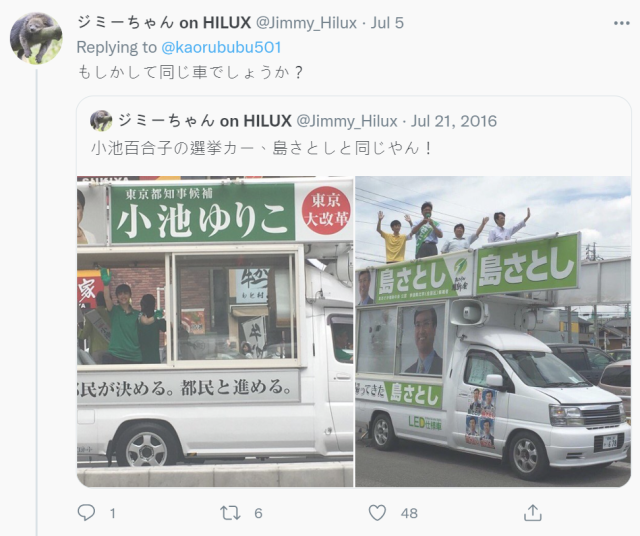This screenshot has width=640, height=536.
Task: Click the reply count number 1
Action: point(113,513)
